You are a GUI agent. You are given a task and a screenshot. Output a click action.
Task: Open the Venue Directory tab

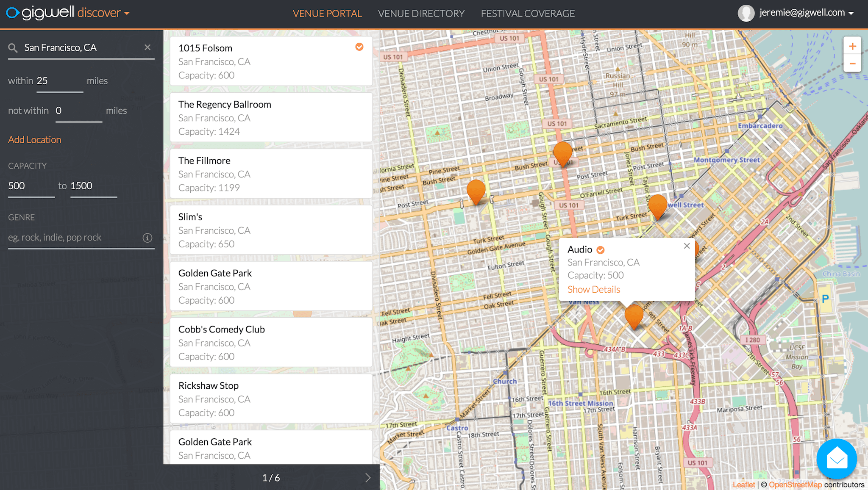(x=421, y=14)
